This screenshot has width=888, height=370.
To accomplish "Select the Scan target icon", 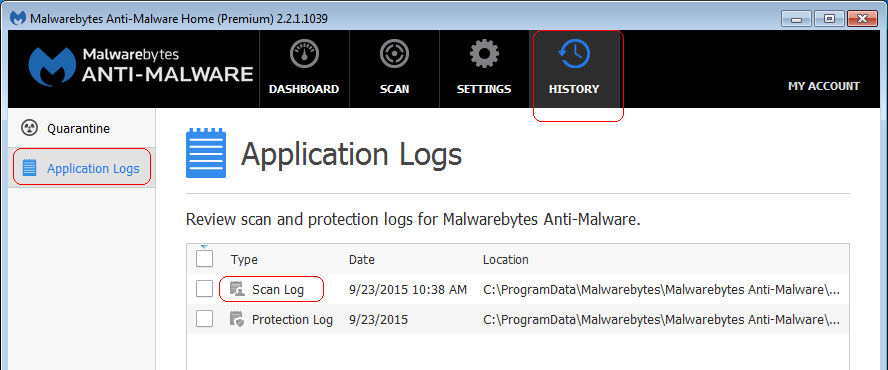I will 395,54.
